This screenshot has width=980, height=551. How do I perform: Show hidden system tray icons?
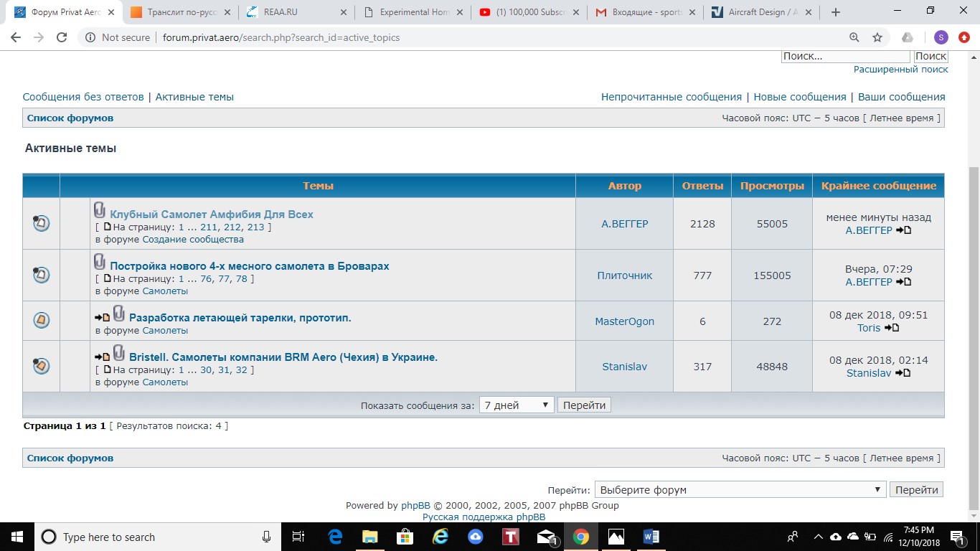tap(818, 537)
